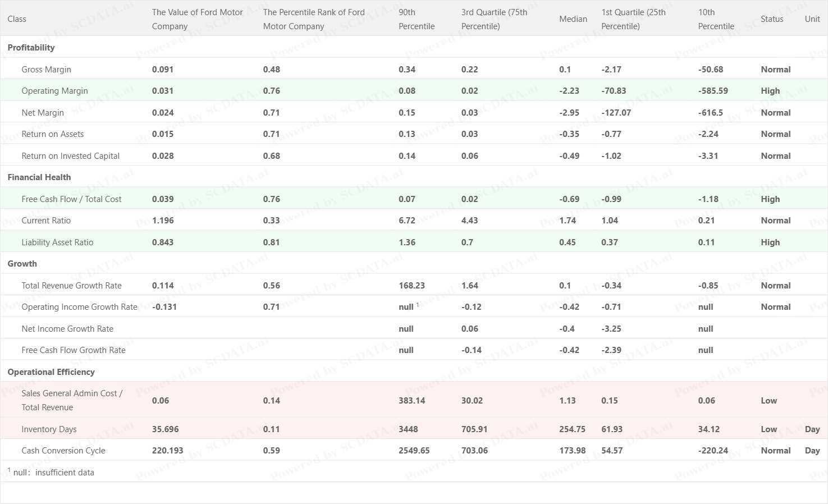Click Cash Conversion Cycle 90th percentile 2549.65
828x504 pixels.
[x=414, y=451]
